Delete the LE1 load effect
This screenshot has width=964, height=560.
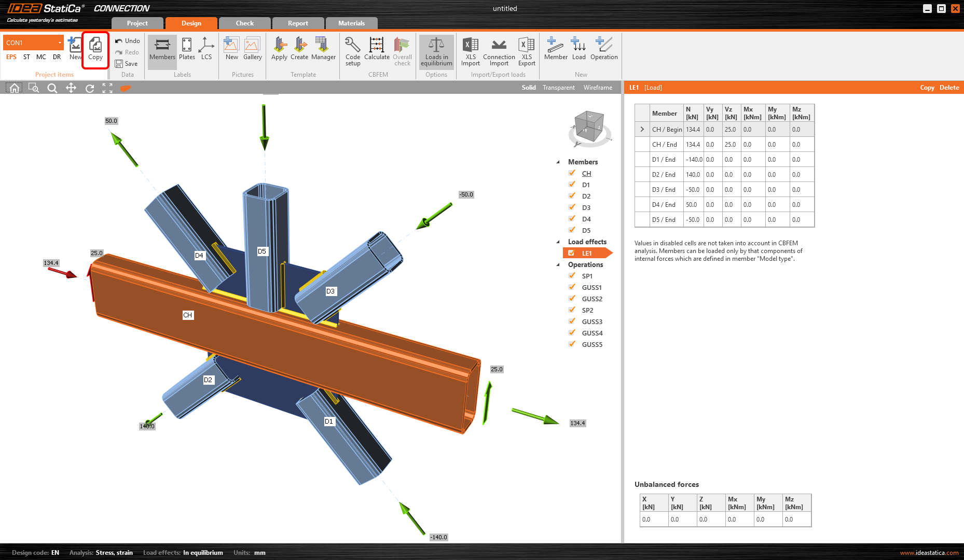click(949, 88)
